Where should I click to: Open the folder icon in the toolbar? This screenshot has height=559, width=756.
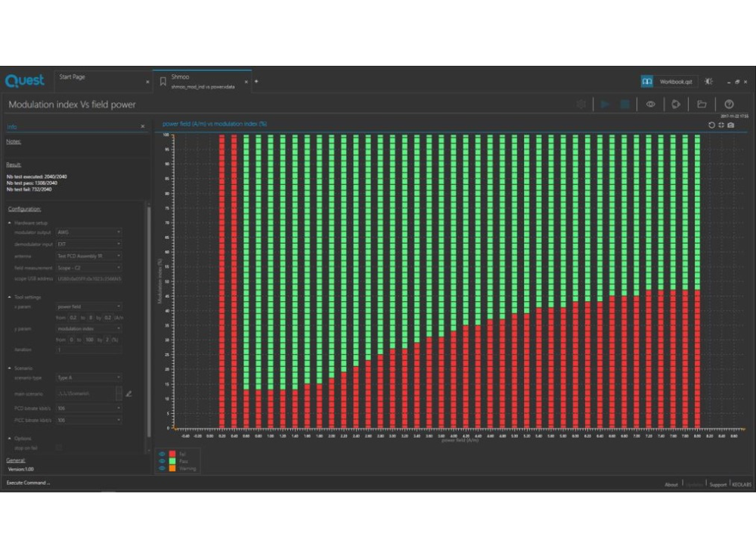point(702,104)
